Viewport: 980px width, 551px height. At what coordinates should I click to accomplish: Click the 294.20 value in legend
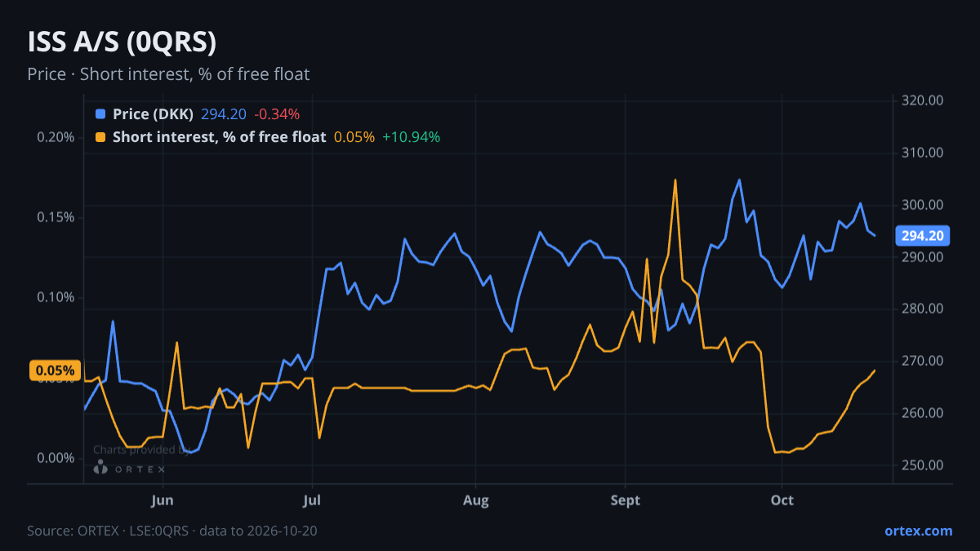click(224, 114)
